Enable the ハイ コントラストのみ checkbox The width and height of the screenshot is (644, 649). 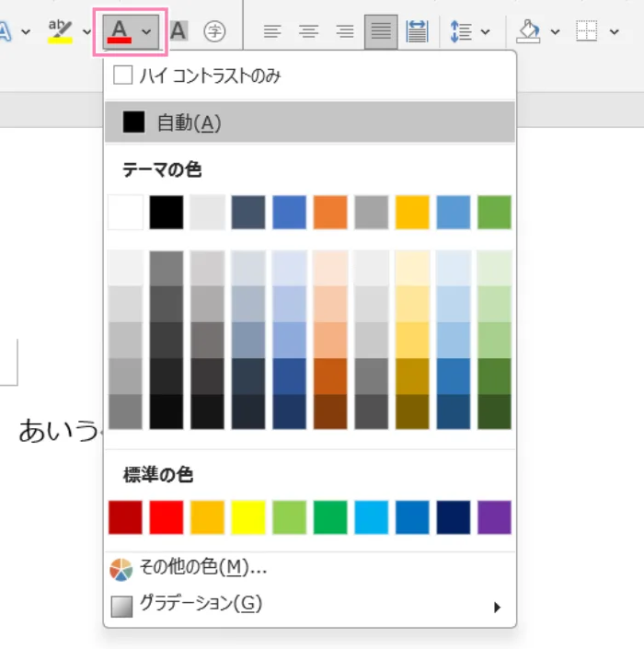click(x=122, y=75)
